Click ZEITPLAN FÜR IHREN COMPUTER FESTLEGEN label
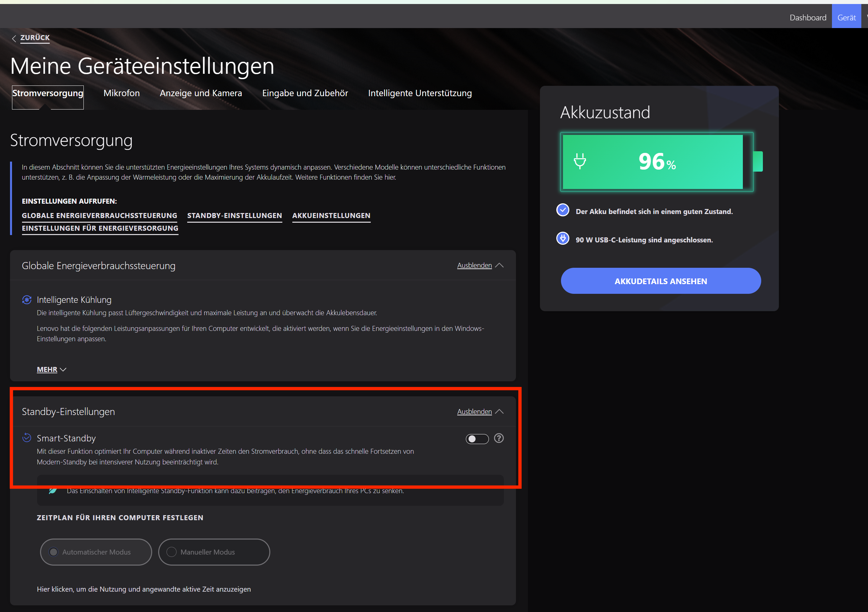The width and height of the screenshot is (868, 612). click(x=120, y=518)
